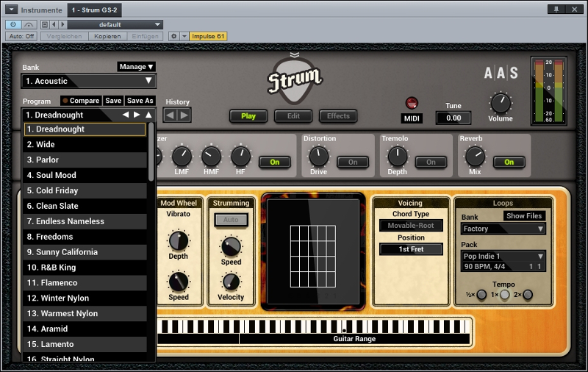Click the Tune value field
Image resolution: width=588 pixels, height=372 pixels.
click(x=453, y=118)
